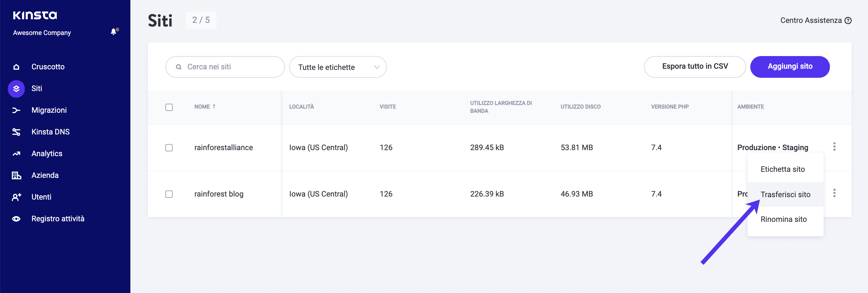The height and width of the screenshot is (293, 868).
Task: Click the Centro Assistenza help icon
Action: pos(848,20)
